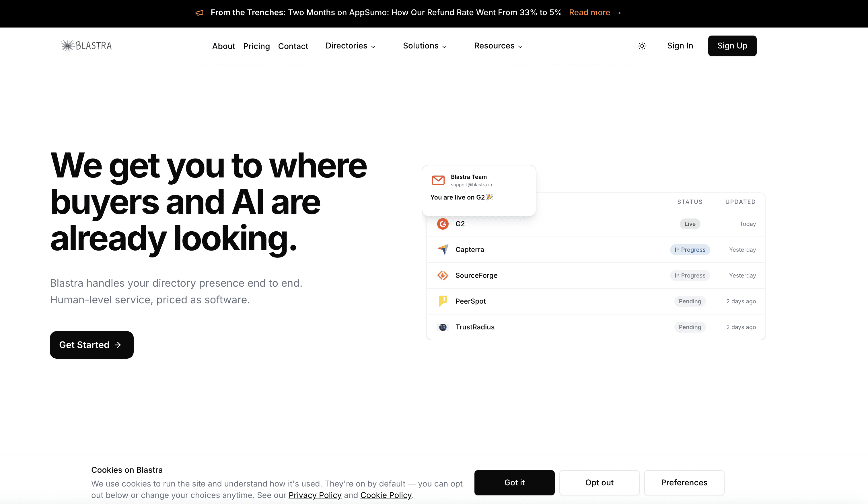Click the G2 directory name

[460, 224]
